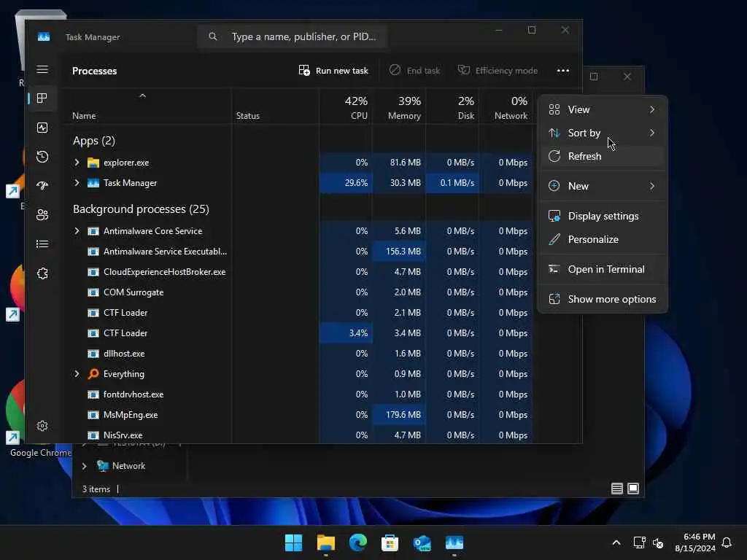Select the CloudExperienceHostBroker.exe process
The image size is (747, 560).
click(298, 272)
